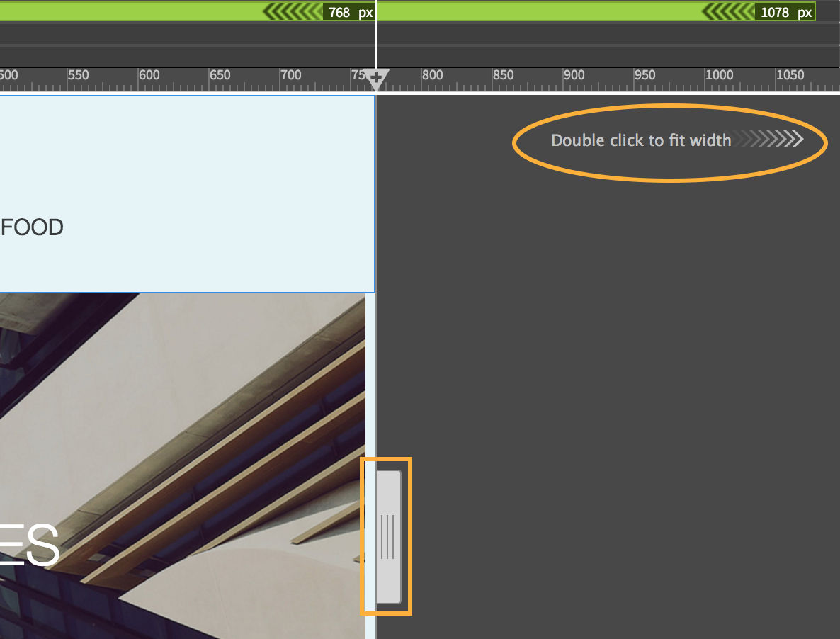Click the viewport resize scrubber handle

388,537
